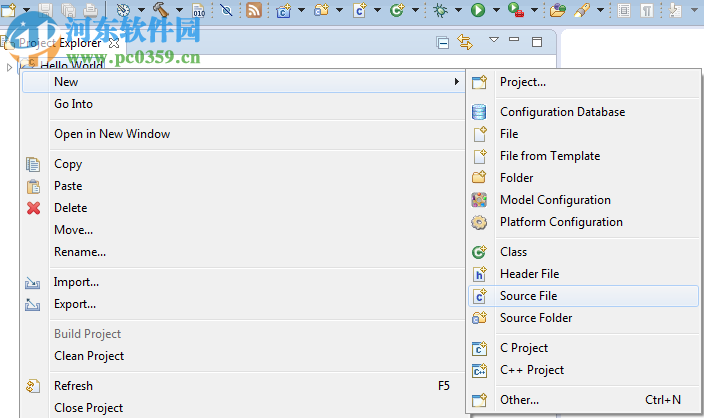Click the skip breakpoints toolbar icon

pos(226,9)
